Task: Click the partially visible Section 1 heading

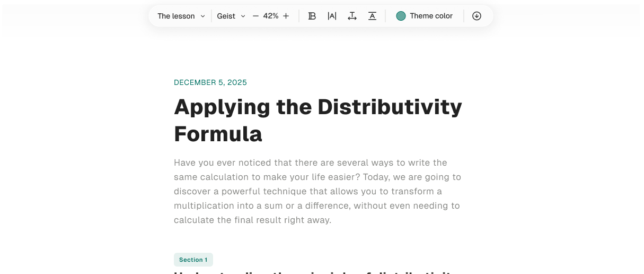Action: [313, 272]
